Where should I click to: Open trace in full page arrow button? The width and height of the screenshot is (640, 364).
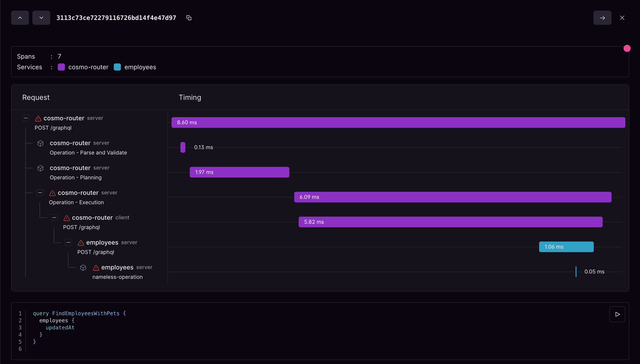(602, 18)
